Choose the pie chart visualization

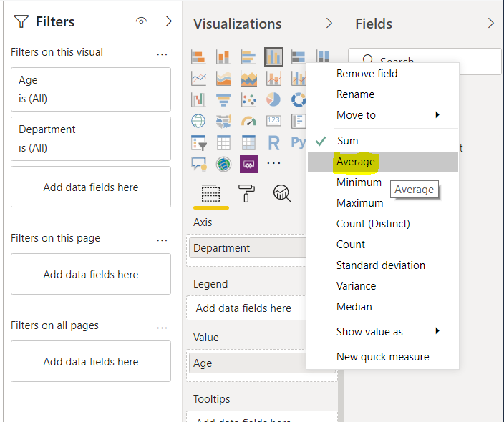273,100
